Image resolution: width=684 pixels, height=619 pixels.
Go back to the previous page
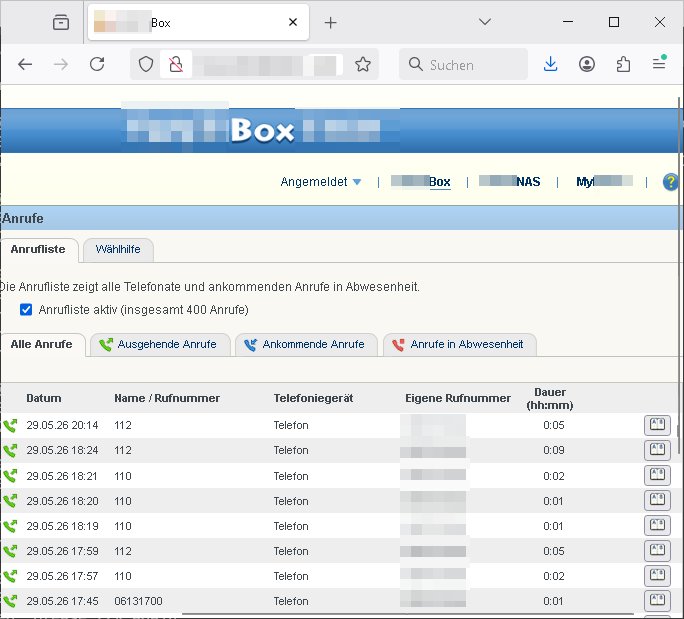tap(25, 65)
